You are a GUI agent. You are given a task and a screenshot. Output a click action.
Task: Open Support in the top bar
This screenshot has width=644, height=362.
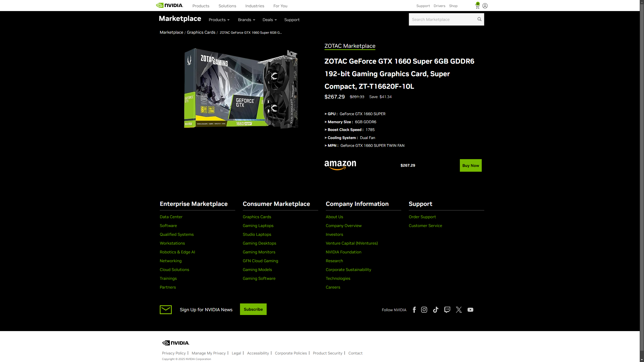(x=423, y=6)
